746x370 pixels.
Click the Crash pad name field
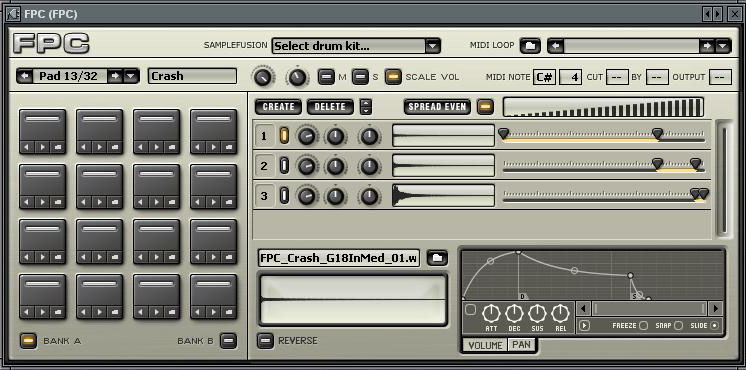[x=192, y=76]
